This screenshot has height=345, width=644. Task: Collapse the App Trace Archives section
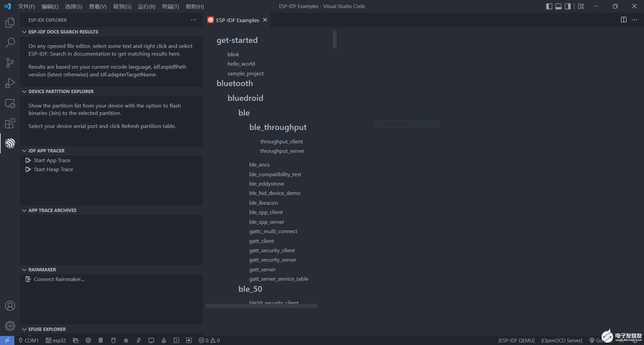tap(111, 210)
